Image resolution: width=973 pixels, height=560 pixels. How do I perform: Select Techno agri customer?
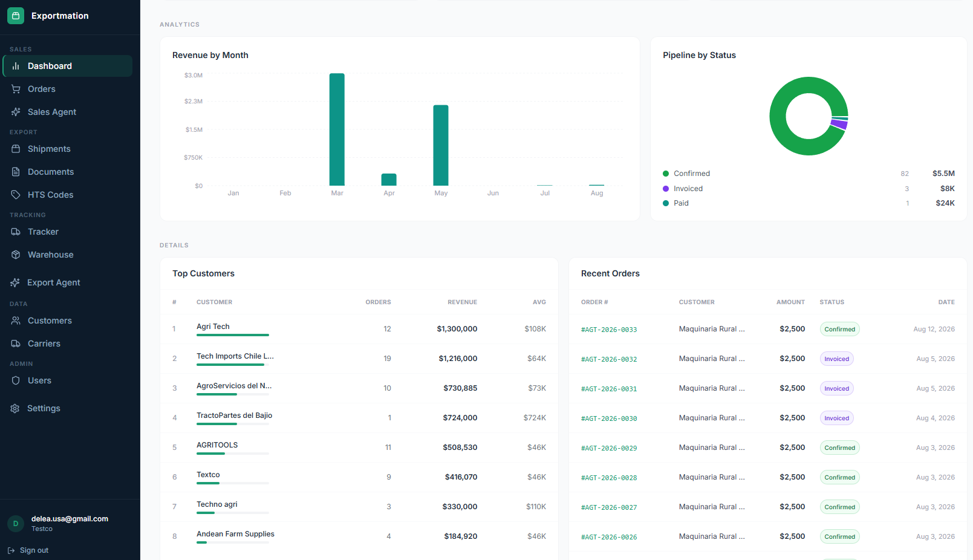[359, 507]
